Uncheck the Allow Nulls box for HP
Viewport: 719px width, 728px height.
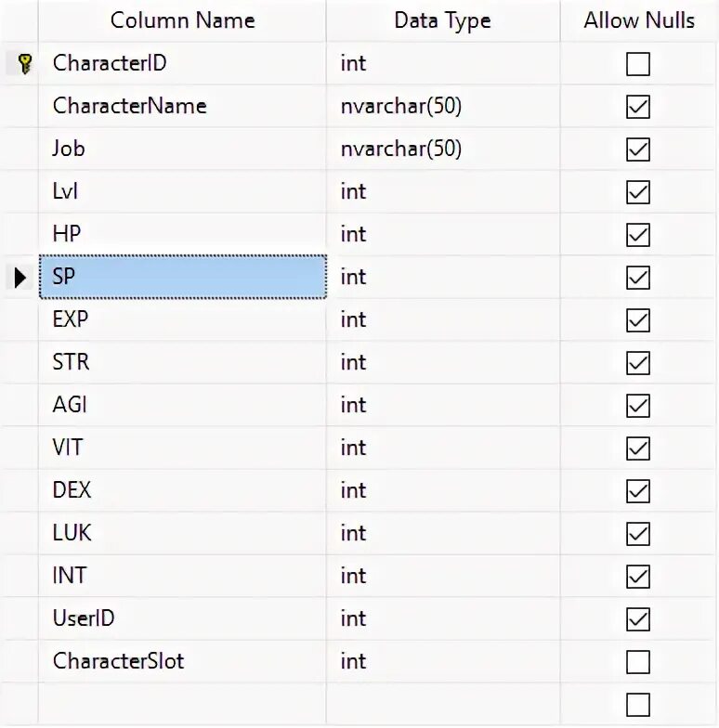638,235
